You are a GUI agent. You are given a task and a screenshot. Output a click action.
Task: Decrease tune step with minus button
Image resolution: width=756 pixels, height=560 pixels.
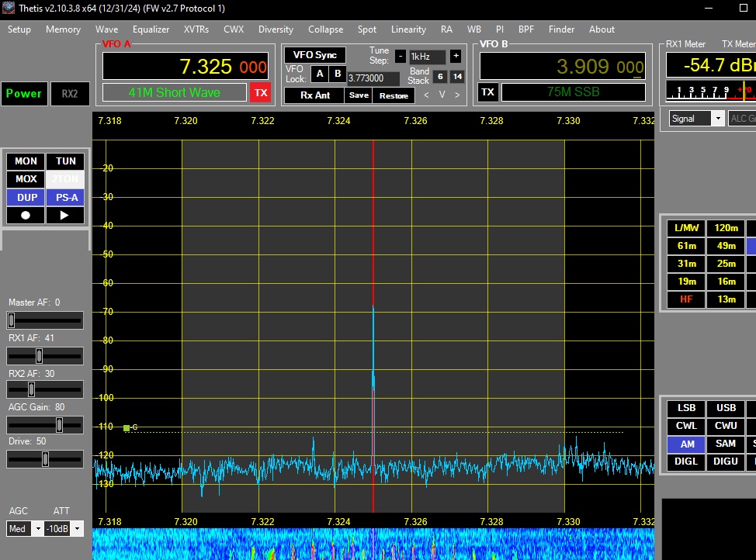click(401, 57)
